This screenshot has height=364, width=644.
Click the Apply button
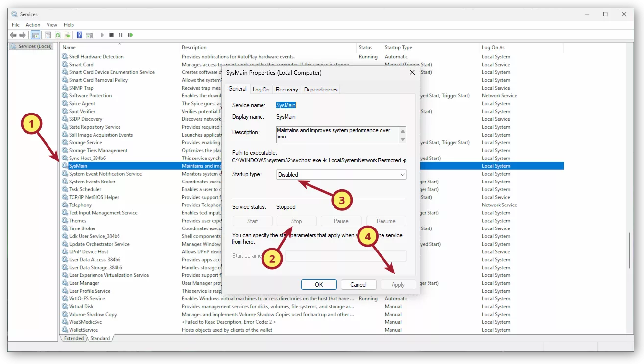398,284
